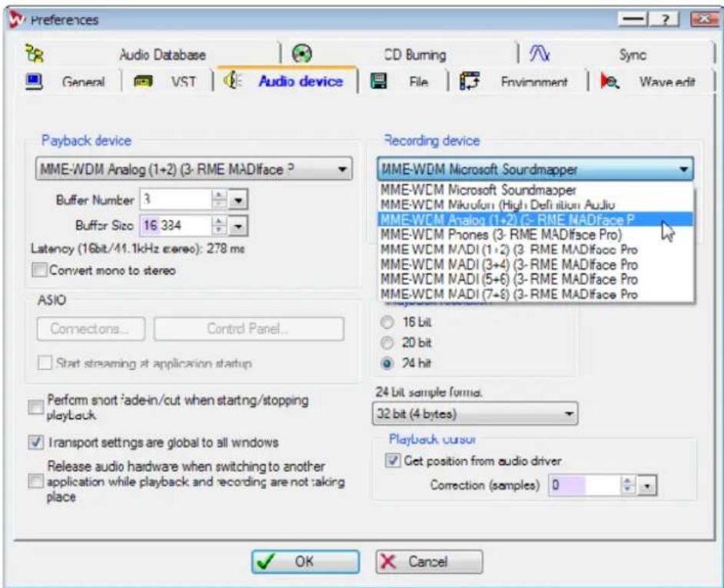Click the CD Burning disc icon

pos(302,54)
